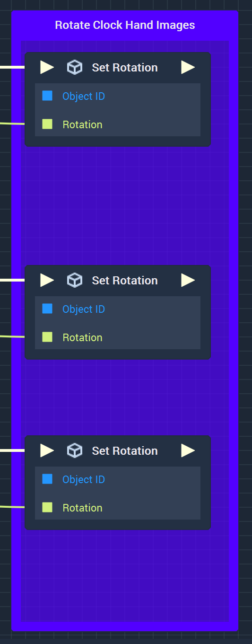Viewport: 252px width, 644px height.
Task: Select green Rotation socket on bottom node
Action: pos(47,508)
